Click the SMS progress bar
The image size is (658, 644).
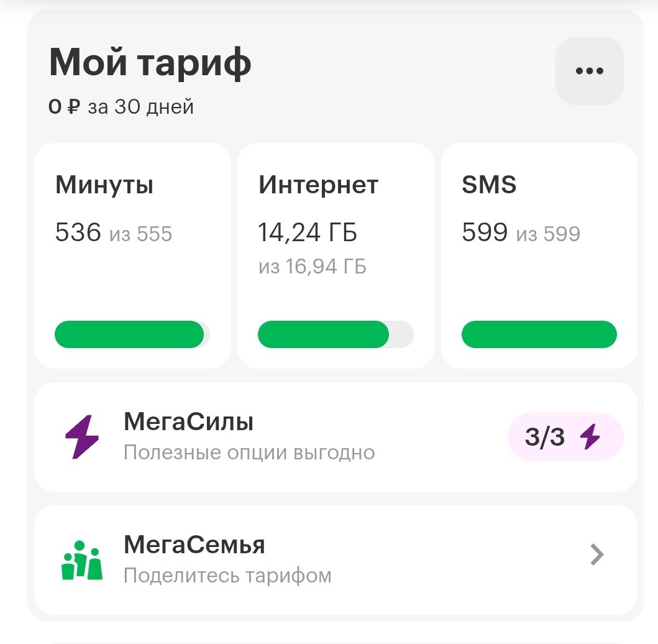pyautogui.click(x=539, y=335)
